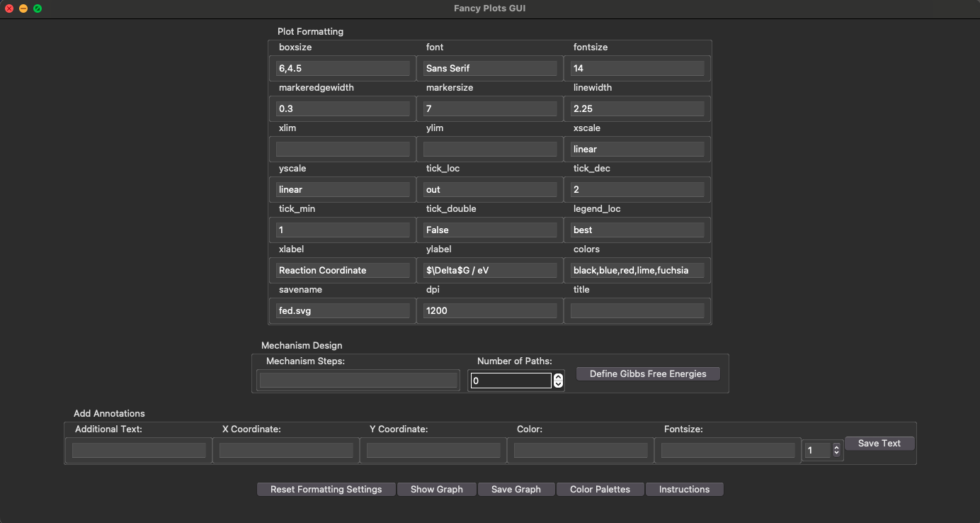The image size is (980, 523).
Task: Click the boxsize field containing 6,4.5
Action: tap(343, 68)
